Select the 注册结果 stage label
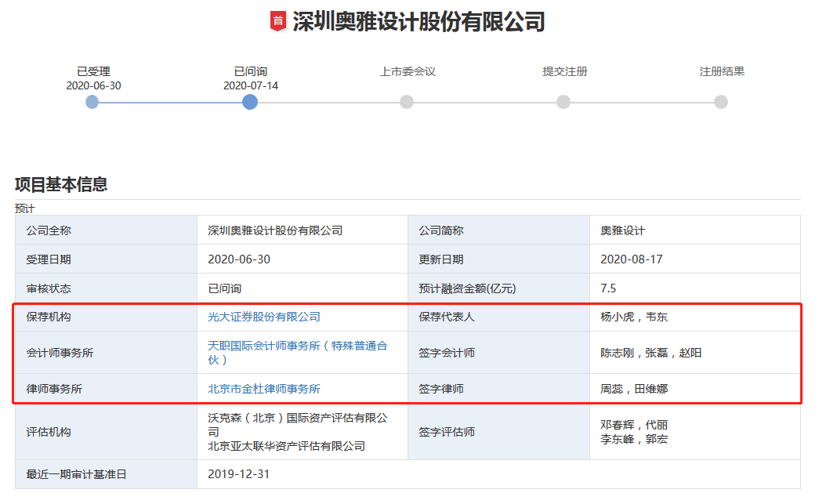 click(x=722, y=71)
